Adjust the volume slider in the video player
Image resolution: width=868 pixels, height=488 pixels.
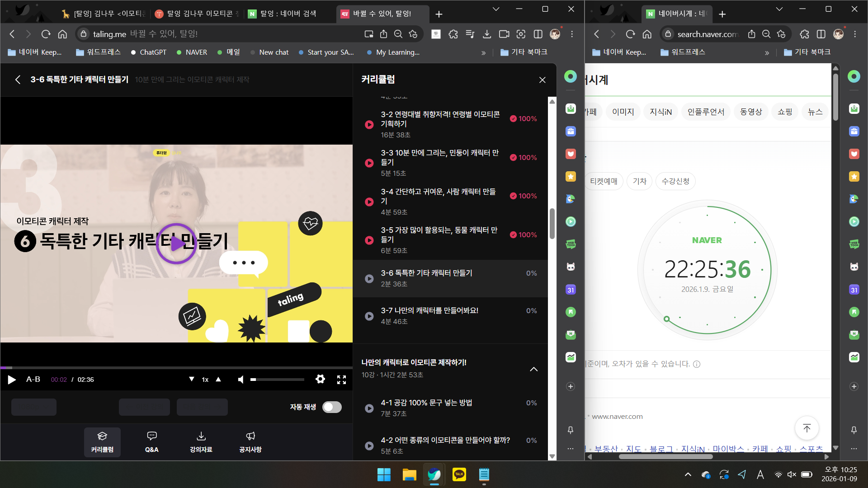point(277,380)
